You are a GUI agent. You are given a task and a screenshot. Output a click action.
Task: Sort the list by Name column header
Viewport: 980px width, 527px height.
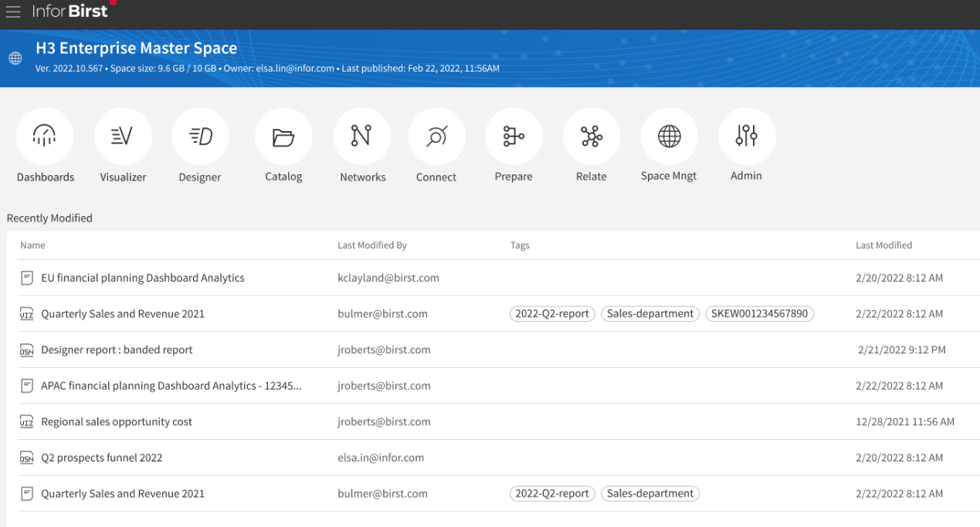point(32,245)
